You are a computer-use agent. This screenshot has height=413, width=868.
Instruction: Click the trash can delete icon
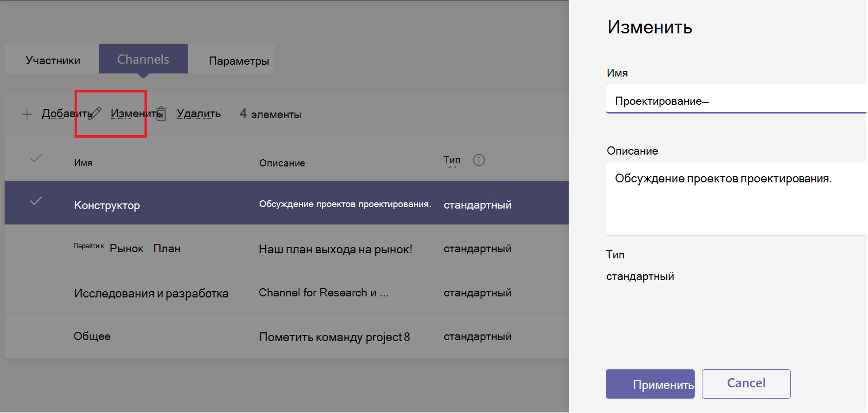[x=161, y=114]
